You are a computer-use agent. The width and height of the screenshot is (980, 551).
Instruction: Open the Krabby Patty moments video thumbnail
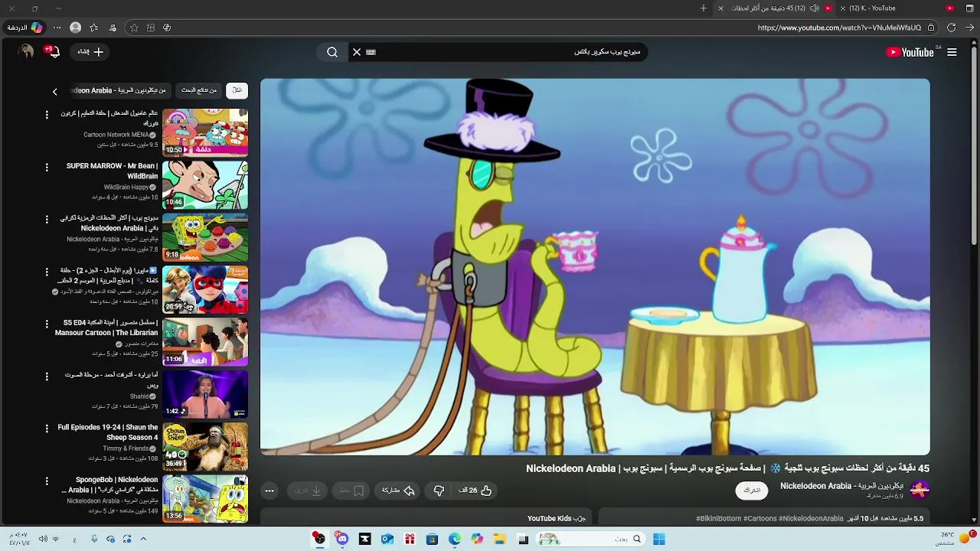pos(205,237)
